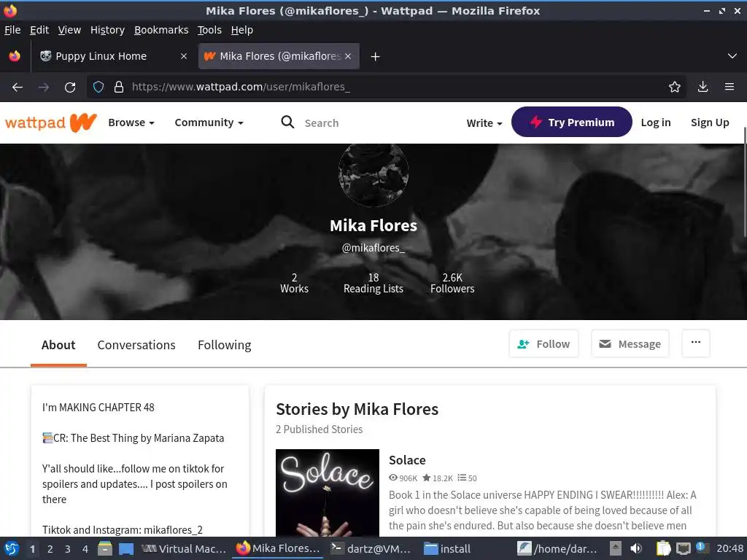This screenshot has height=560, width=747.
Task: Click the 20:48 clock
Action: (729, 548)
